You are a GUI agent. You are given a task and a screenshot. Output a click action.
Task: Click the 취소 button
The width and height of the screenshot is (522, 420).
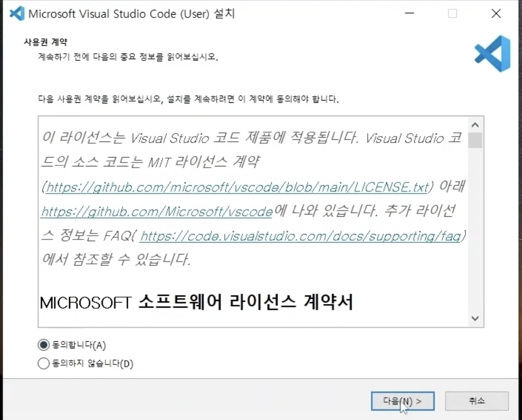pyautogui.click(x=477, y=401)
